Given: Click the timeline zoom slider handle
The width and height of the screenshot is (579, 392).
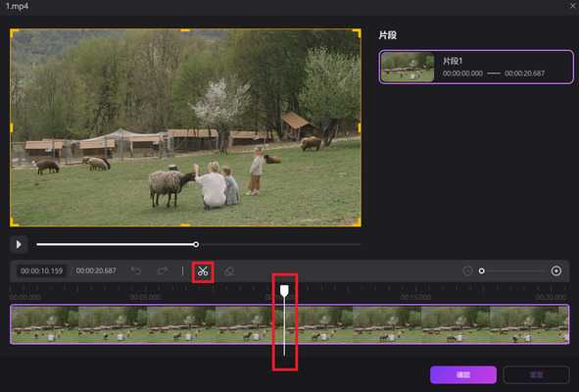Looking at the screenshot, I should (x=481, y=270).
